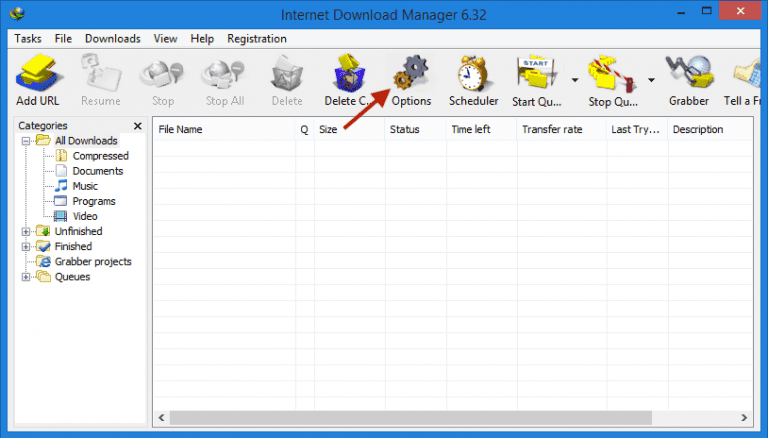Open the Registration menu
The width and height of the screenshot is (768, 438).
coord(257,39)
